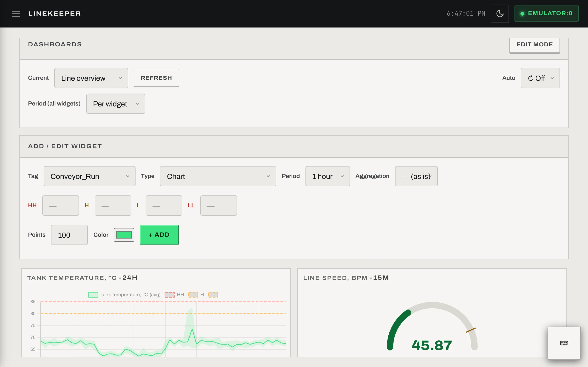
Task: Open the on-screen keyboard button
Action: (x=564, y=343)
